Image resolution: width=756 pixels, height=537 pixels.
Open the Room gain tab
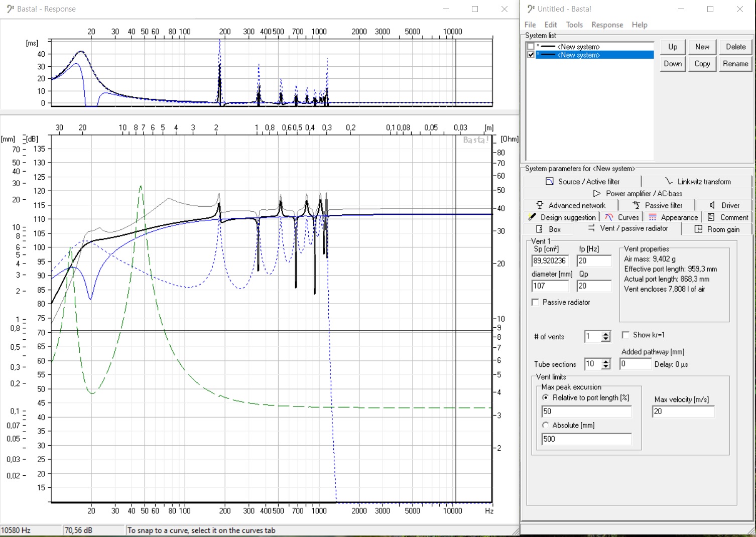coord(717,229)
